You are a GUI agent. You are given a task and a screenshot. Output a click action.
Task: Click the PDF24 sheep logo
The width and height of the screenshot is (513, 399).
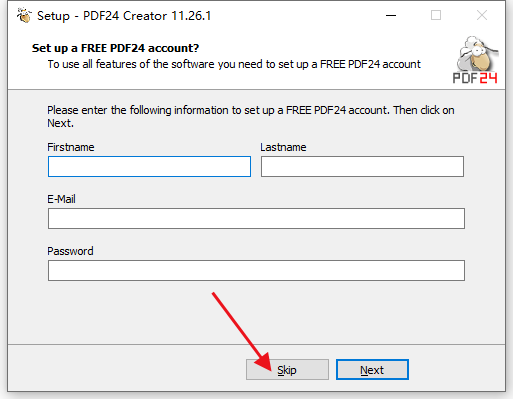(x=476, y=60)
